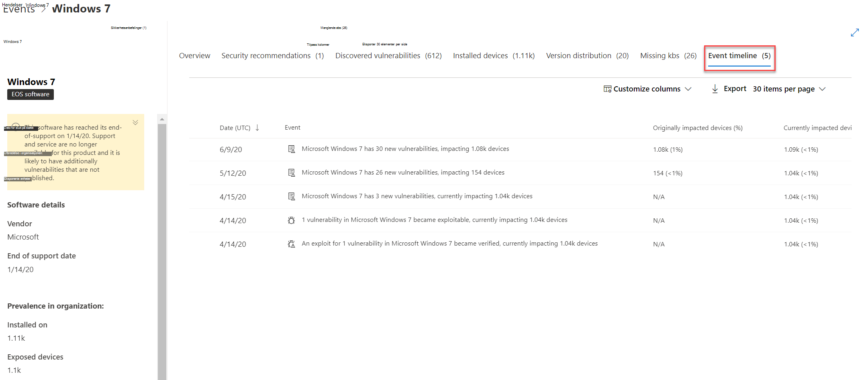Screen dimensions: 868x380
Task: Open the exploit became verified event
Action: pos(449,244)
